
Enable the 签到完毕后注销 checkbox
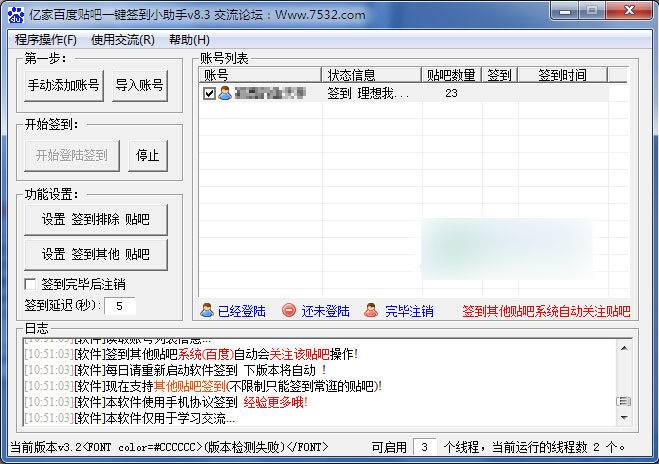30,284
